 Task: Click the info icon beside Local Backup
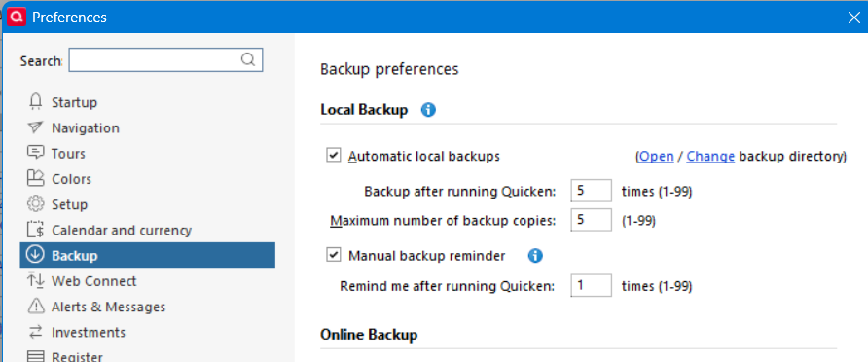click(x=428, y=110)
